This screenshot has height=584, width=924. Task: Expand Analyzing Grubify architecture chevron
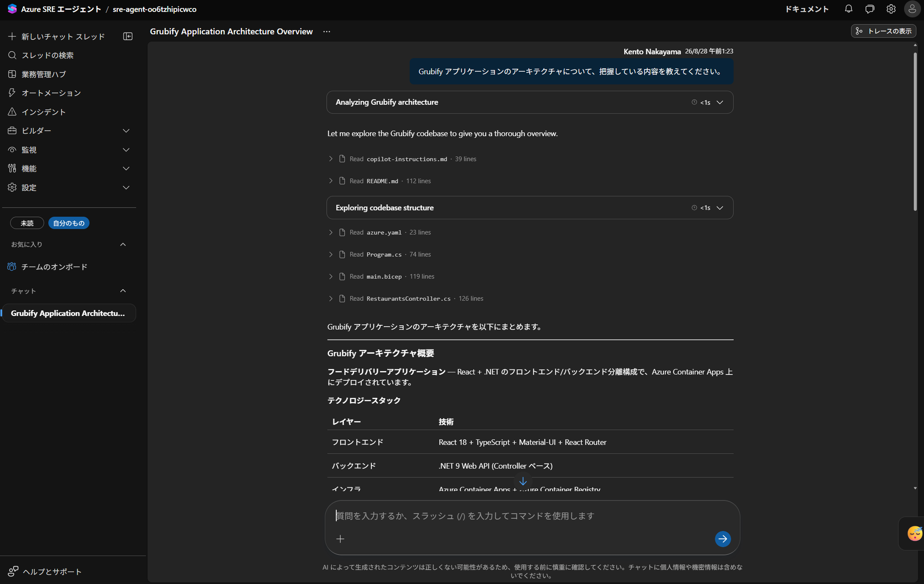(x=720, y=102)
